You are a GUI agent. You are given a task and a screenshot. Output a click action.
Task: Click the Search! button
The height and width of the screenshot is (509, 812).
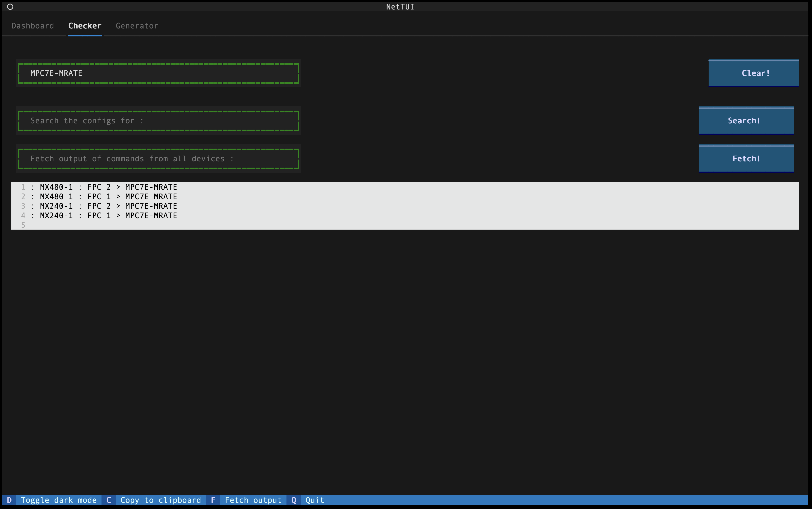(x=746, y=120)
